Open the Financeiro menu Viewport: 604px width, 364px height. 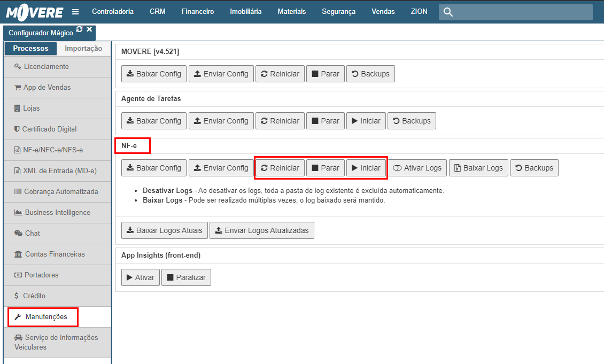[198, 12]
